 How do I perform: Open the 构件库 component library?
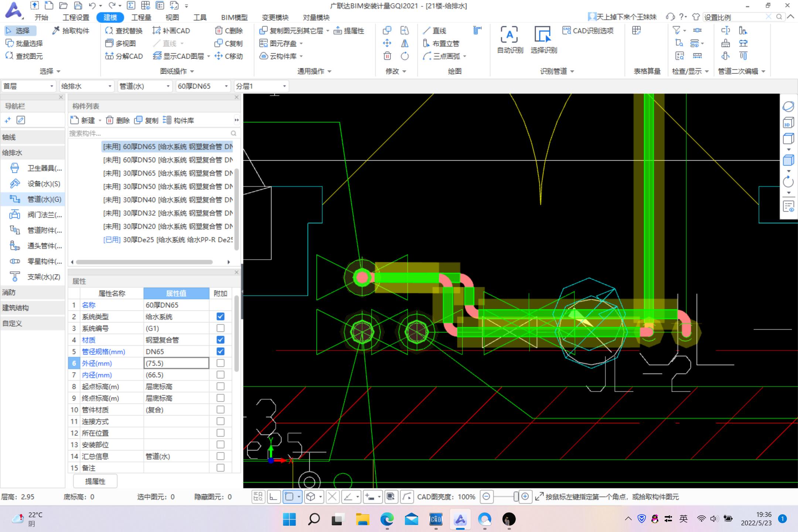pyautogui.click(x=178, y=120)
